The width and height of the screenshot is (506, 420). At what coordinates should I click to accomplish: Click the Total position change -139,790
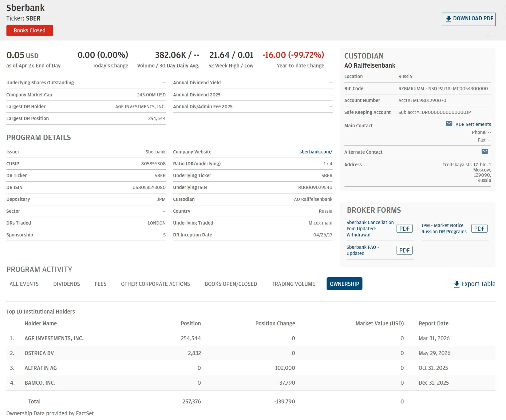[x=284, y=402]
